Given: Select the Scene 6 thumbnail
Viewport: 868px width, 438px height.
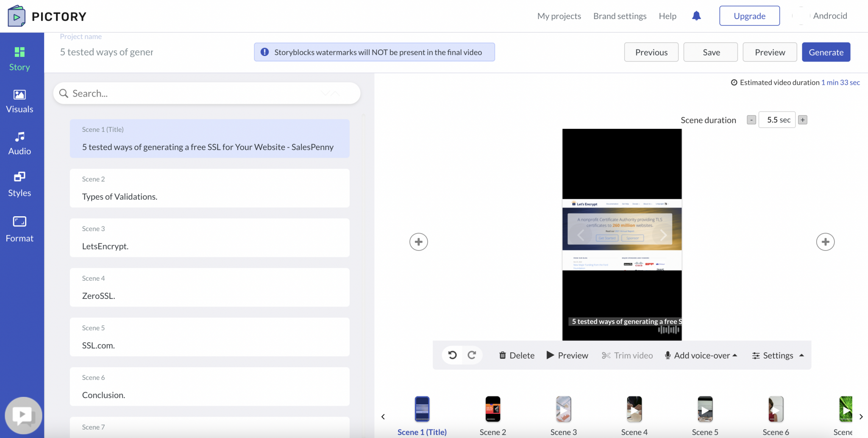Looking at the screenshot, I should click(x=776, y=409).
